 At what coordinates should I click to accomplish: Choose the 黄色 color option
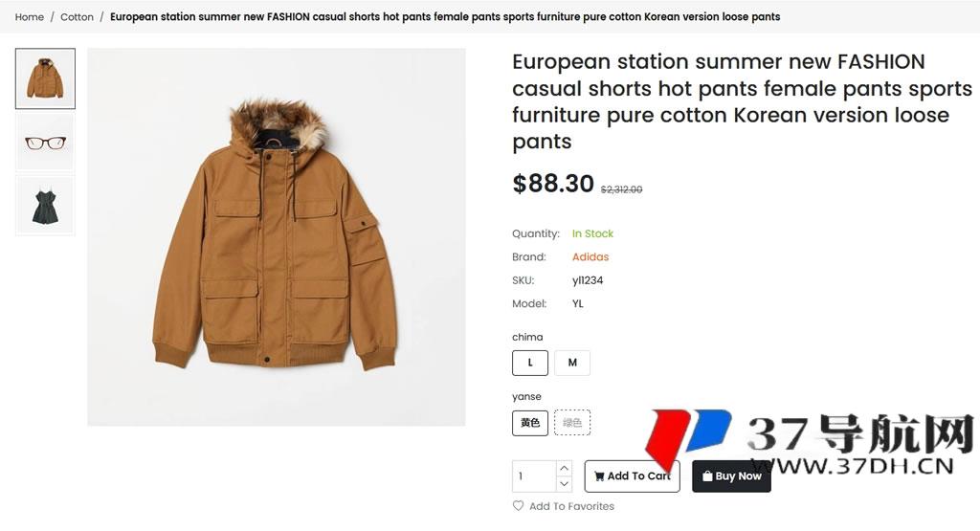click(x=530, y=423)
